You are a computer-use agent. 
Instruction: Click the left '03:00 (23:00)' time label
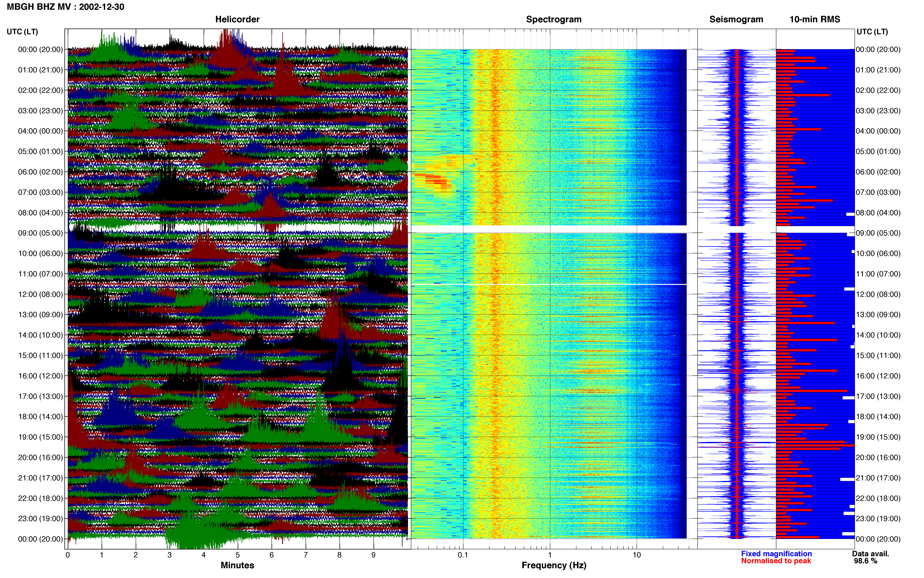point(41,111)
